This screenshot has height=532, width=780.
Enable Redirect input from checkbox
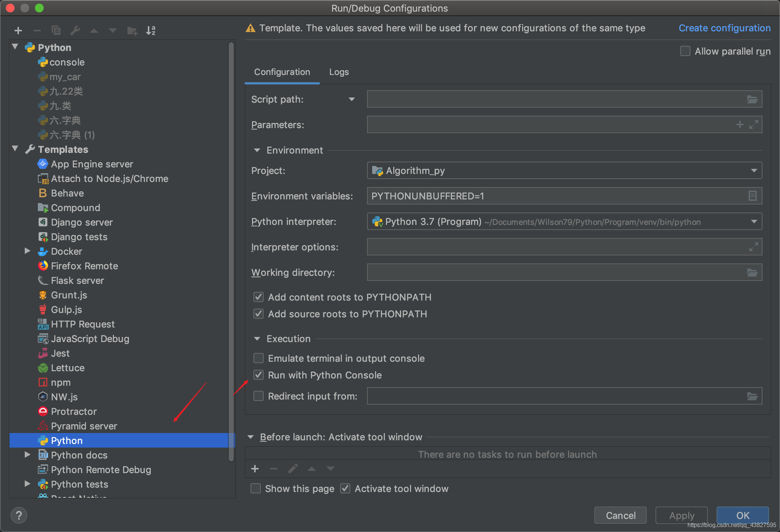259,396
